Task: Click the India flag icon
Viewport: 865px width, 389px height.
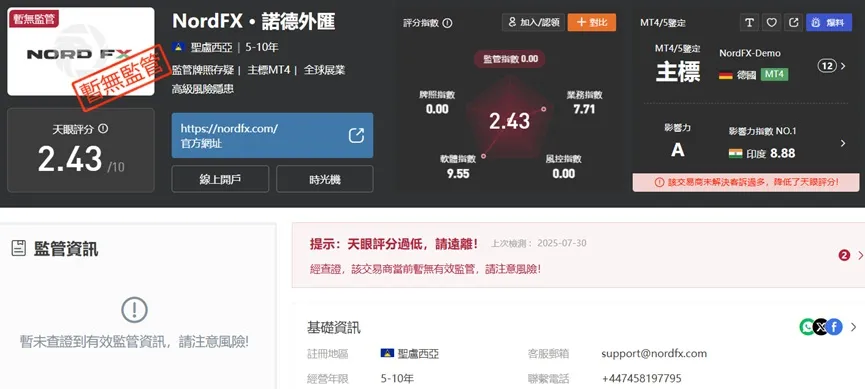Action: click(735, 153)
